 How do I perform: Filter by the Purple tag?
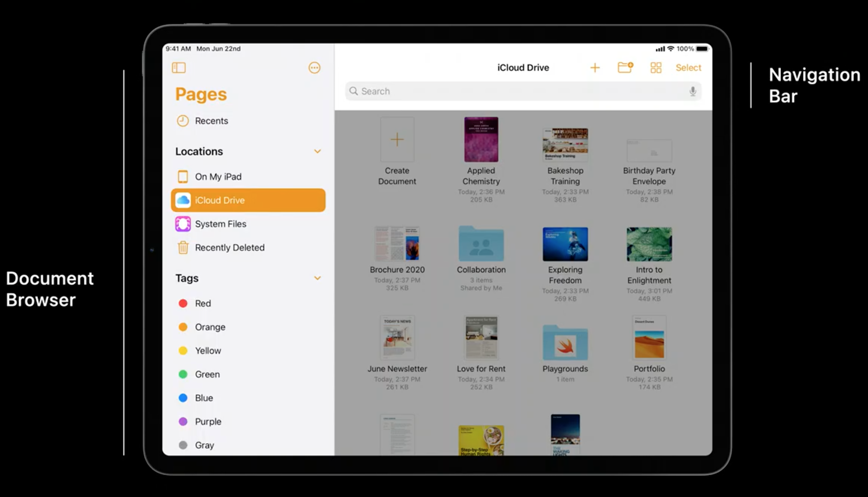248,421
